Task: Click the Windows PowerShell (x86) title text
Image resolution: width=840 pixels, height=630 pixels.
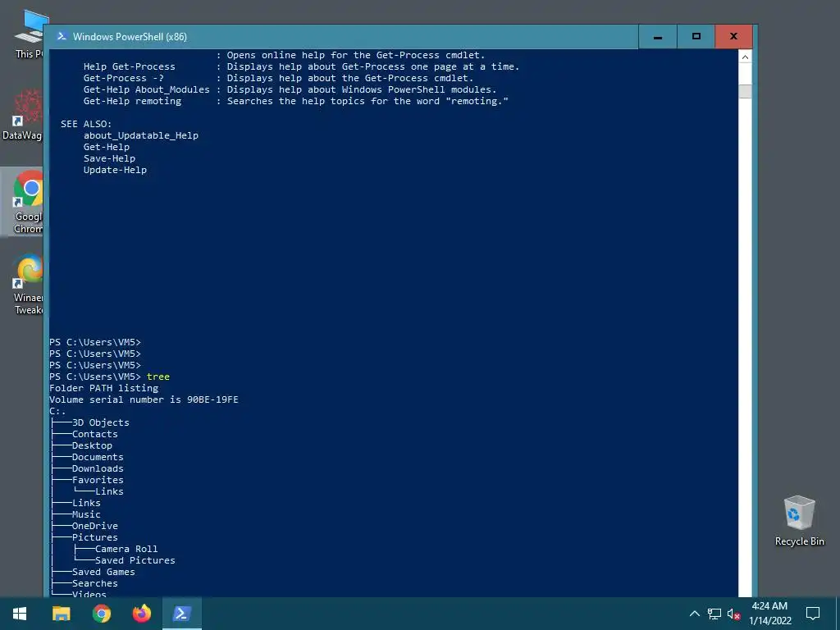Action: 130,36
